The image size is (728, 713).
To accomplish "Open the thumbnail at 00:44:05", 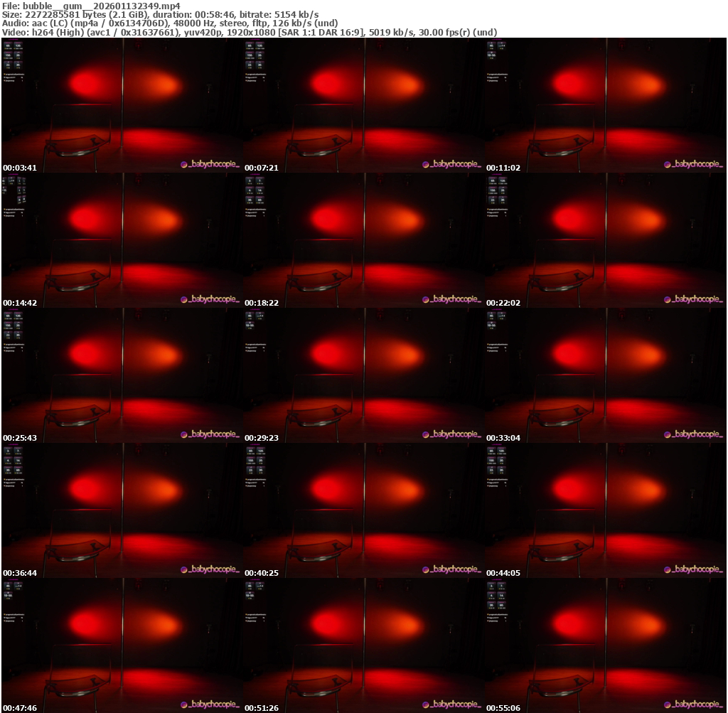I will click(x=606, y=510).
